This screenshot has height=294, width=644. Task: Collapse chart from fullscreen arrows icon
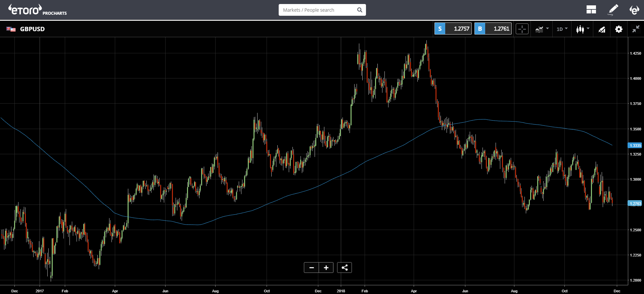(636, 29)
